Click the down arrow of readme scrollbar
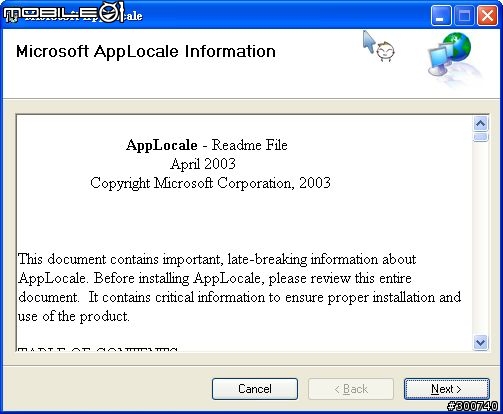 [x=480, y=342]
